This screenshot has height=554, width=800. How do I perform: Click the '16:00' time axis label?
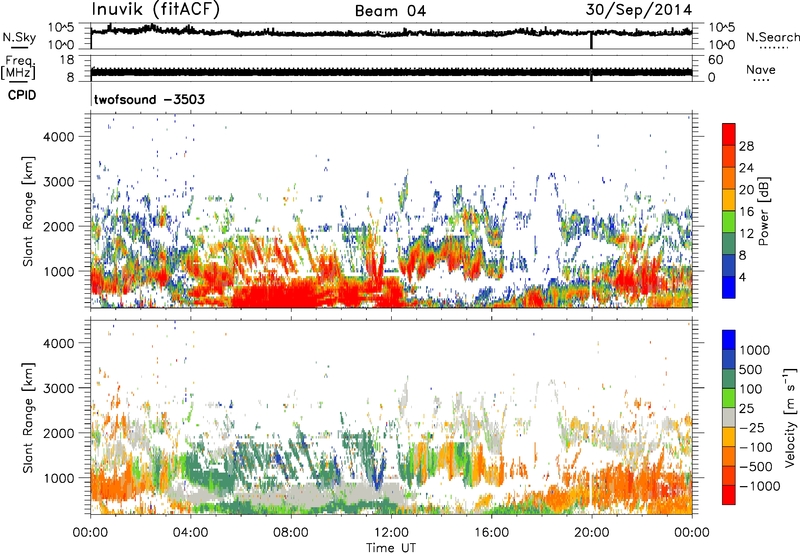491,533
